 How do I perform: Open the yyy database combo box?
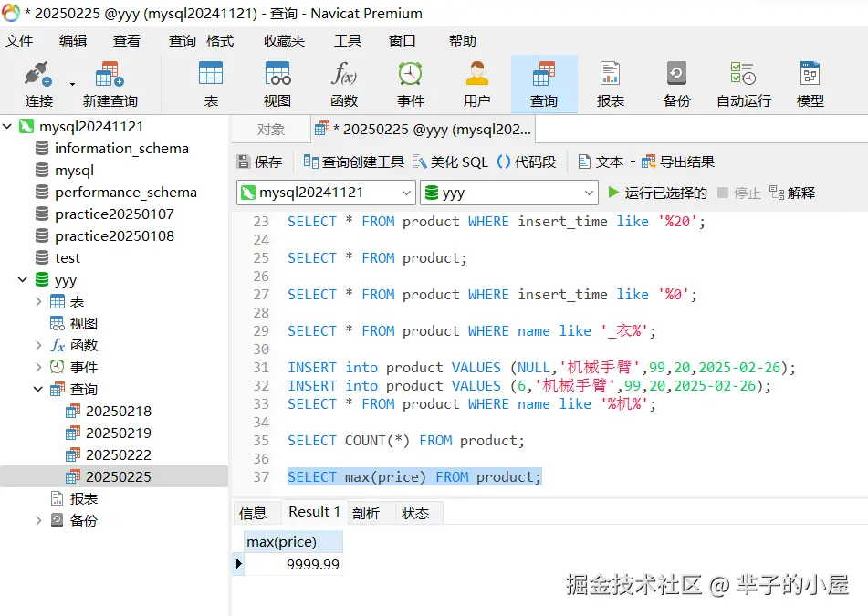508,193
